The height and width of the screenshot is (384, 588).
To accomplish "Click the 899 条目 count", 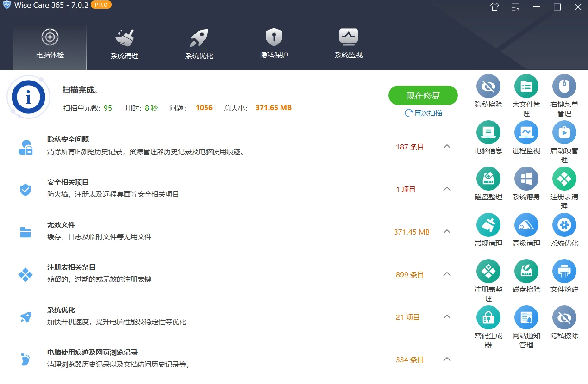I will coord(410,274).
